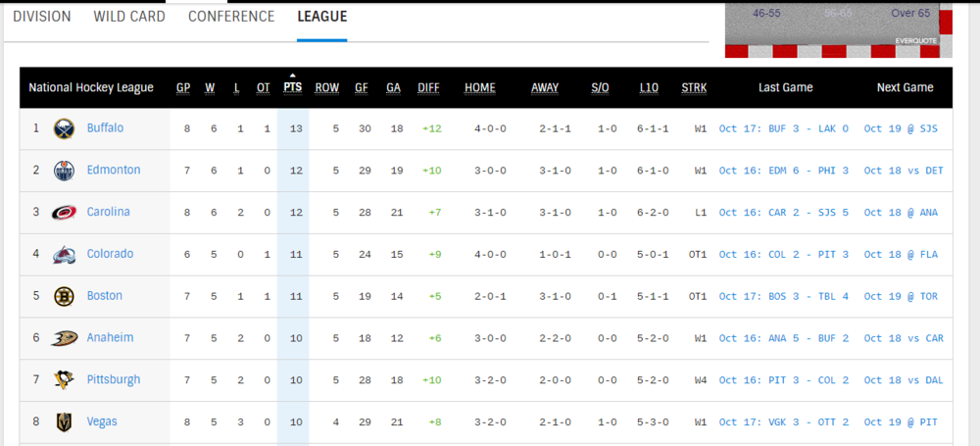Open Oct 17 BUF 3 - LAK 0 game
Viewport: 980px width, 446px height.
(x=784, y=128)
